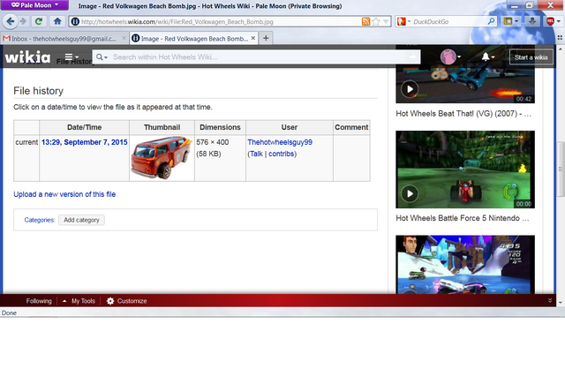Bookmark this page with the star icon
The height and width of the screenshot is (392, 565).
376,21
